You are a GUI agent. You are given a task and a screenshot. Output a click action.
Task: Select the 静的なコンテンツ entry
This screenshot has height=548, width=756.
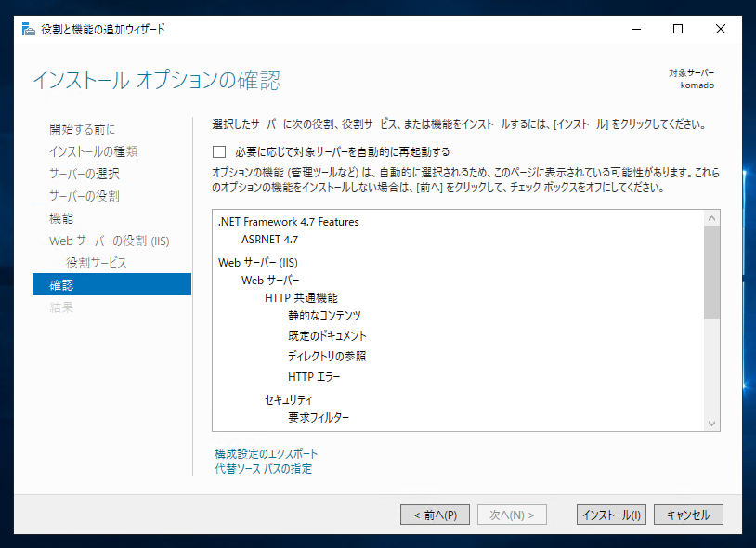pos(324,316)
